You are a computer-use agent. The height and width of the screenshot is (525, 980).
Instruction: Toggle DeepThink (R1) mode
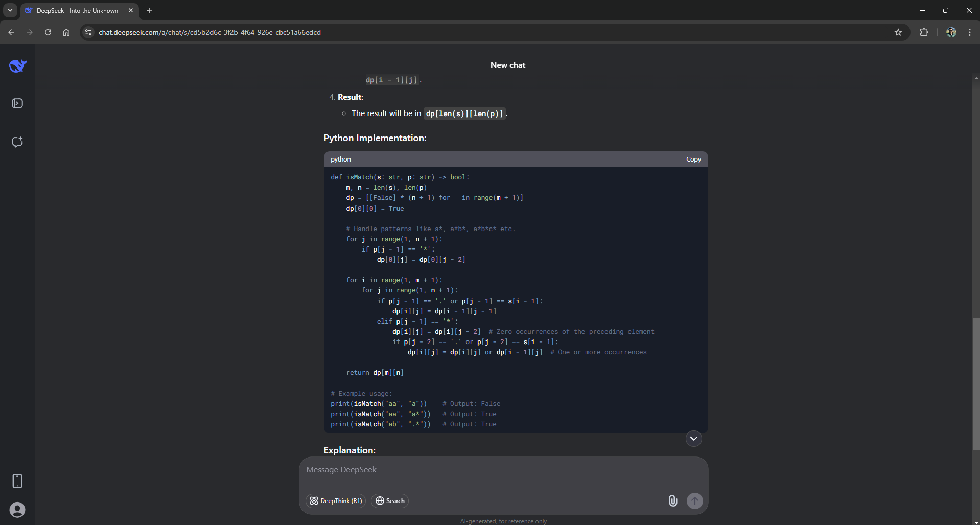tap(336, 501)
